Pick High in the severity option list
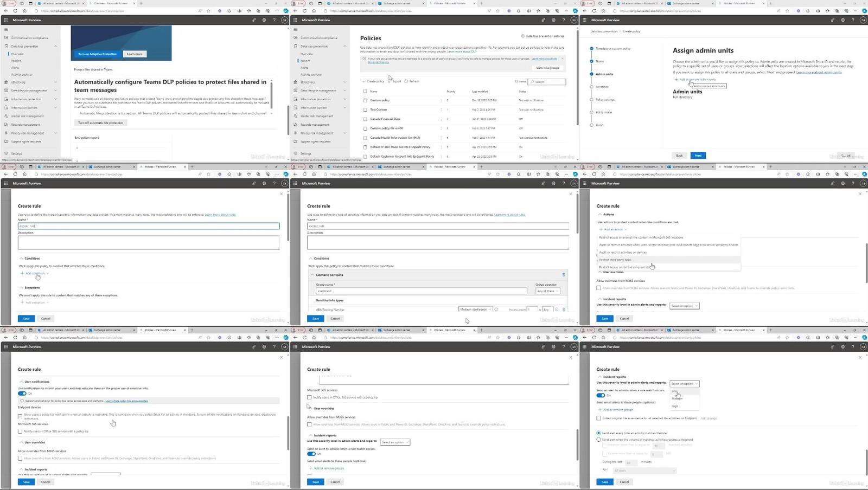 click(685, 406)
